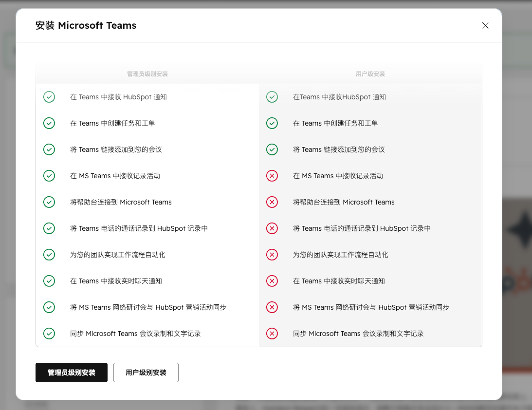The image size is (532, 410).
Task: Click red X for user 在 Teams 中接收实时聊天通知
Action: (272, 281)
